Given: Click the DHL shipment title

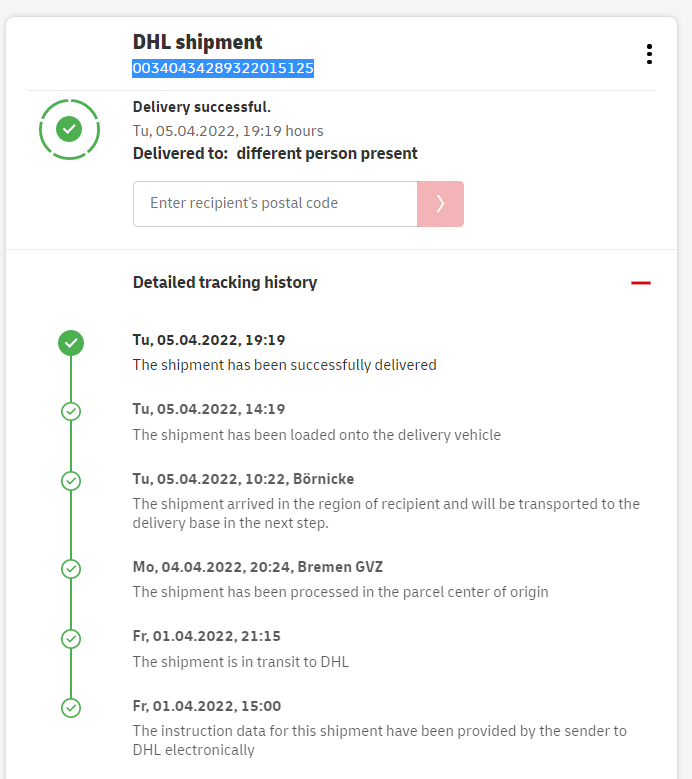Looking at the screenshot, I should tap(198, 42).
